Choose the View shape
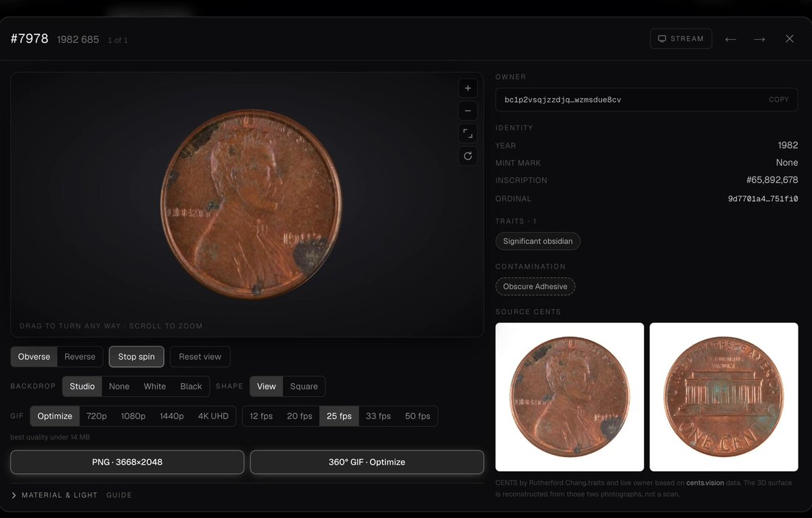 coord(267,386)
